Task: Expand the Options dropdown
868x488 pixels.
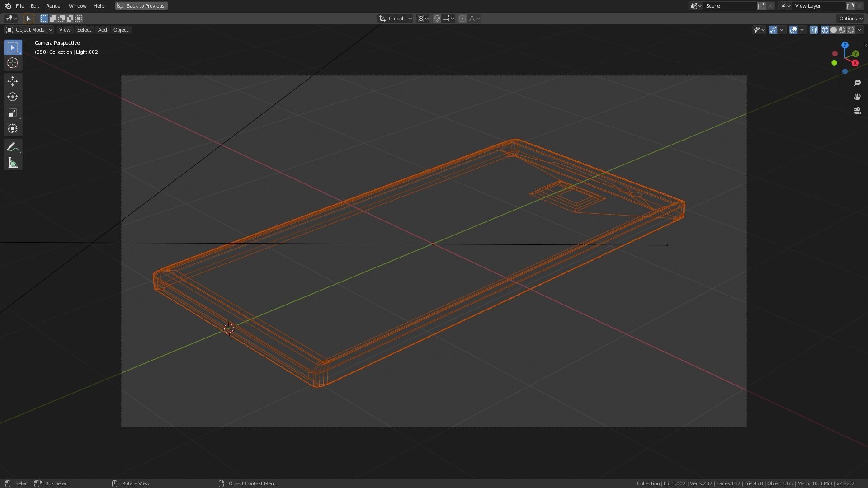Action: click(850, 19)
